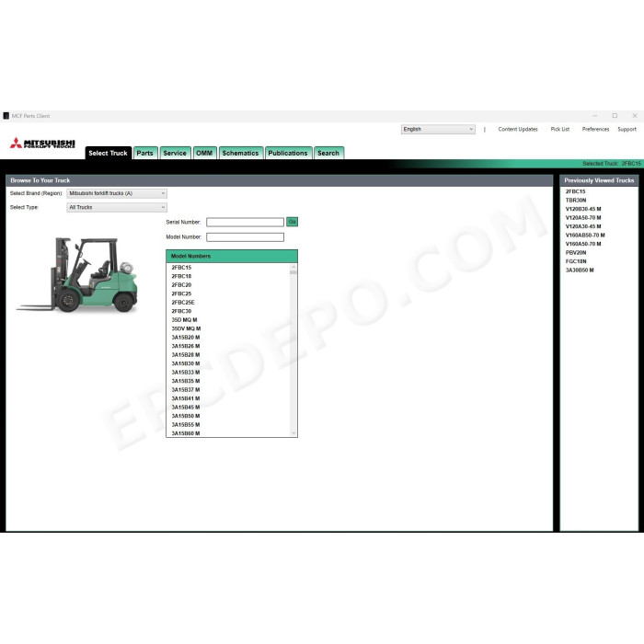The width and height of the screenshot is (644, 644).
Task: Focus the Model Number input field
Action: pos(245,237)
